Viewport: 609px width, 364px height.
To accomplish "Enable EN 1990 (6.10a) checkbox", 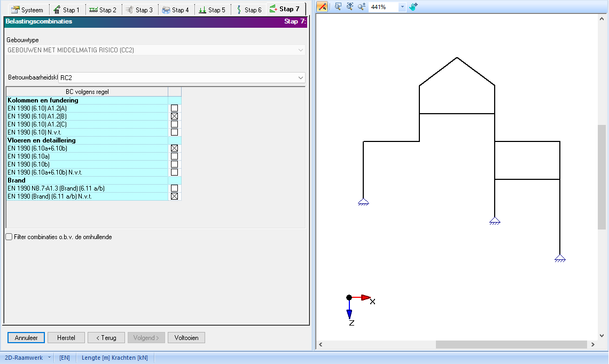I will point(174,156).
